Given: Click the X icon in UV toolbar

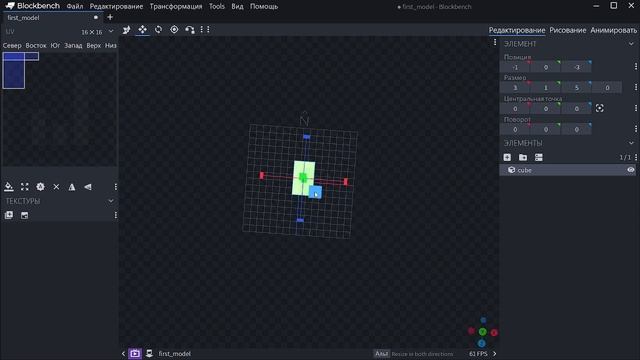Looking at the screenshot, I should (56, 187).
